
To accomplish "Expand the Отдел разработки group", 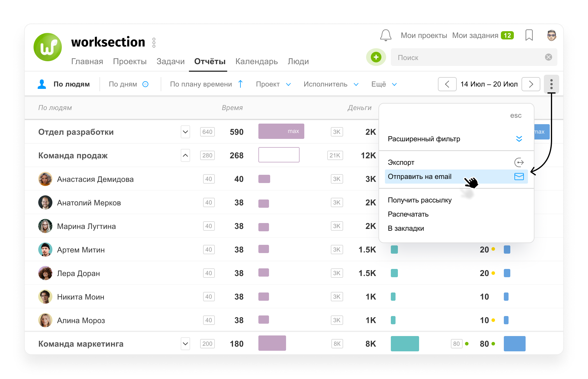I will [x=185, y=132].
